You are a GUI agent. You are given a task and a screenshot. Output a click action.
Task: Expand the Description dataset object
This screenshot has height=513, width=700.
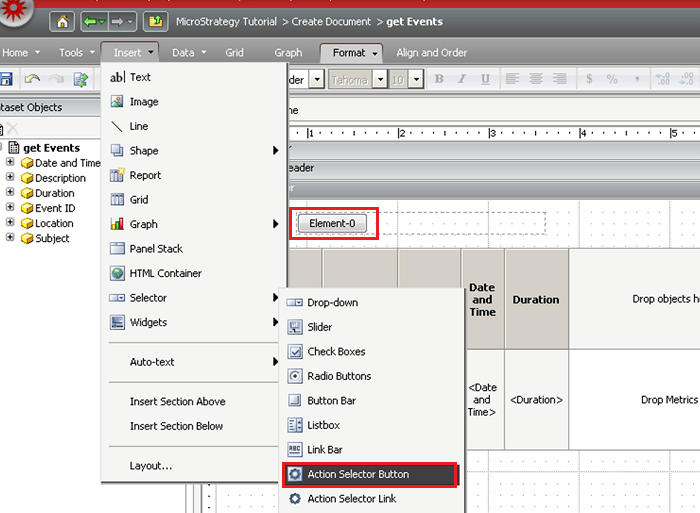(10, 177)
